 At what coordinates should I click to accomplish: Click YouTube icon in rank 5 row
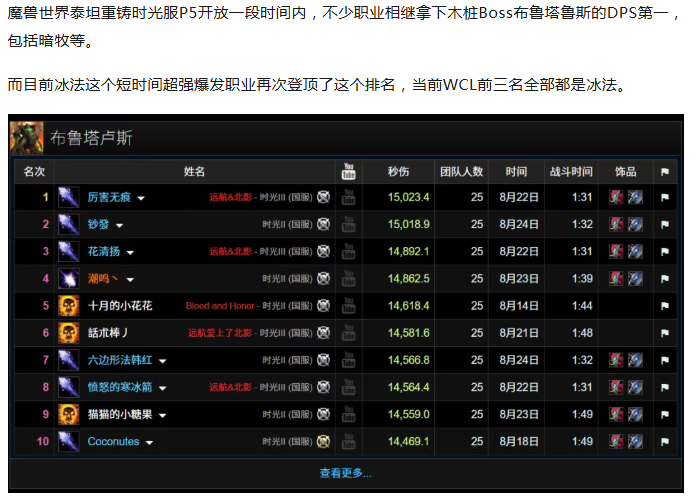pos(348,306)
